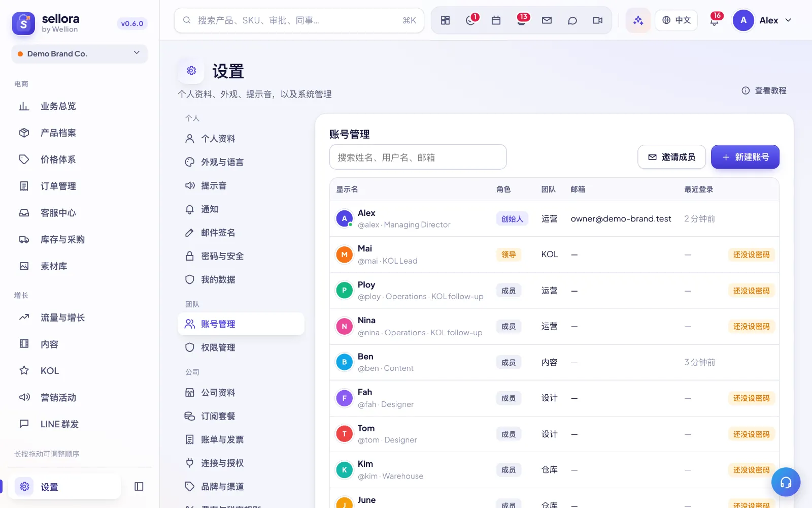Click the 创始人 role tag in Alex's row
The image size is (812, 508).
(x=512, y=219)
